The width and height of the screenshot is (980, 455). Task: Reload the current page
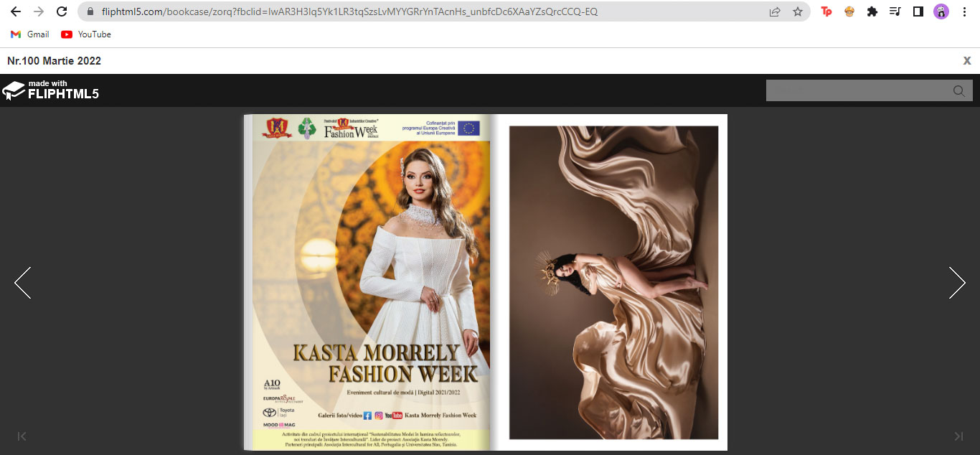coord(62,11)
